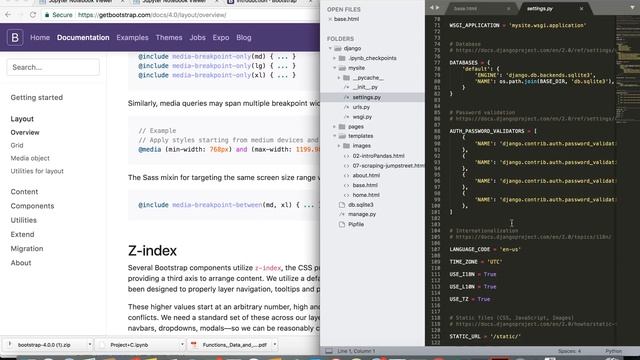Screen dimensions: 640x360
Task: Open __init__.py in sidebar
Action: pos(365,87)
